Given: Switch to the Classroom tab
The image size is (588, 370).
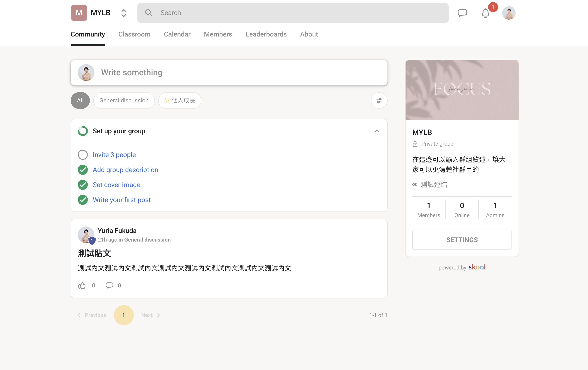Looking at the screenshot, I should click(x=134, y=34).
